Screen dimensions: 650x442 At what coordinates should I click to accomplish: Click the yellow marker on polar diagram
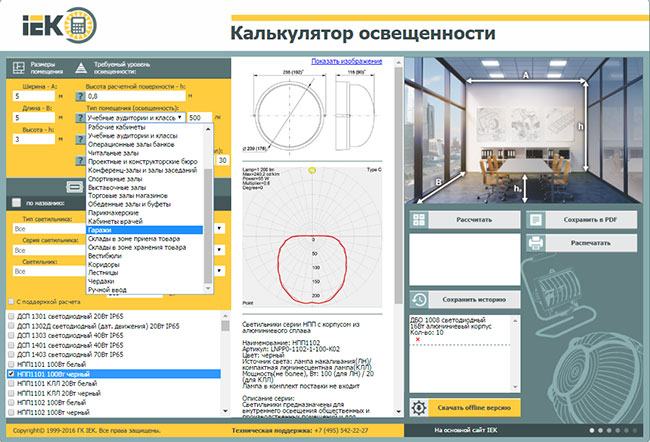313,170
